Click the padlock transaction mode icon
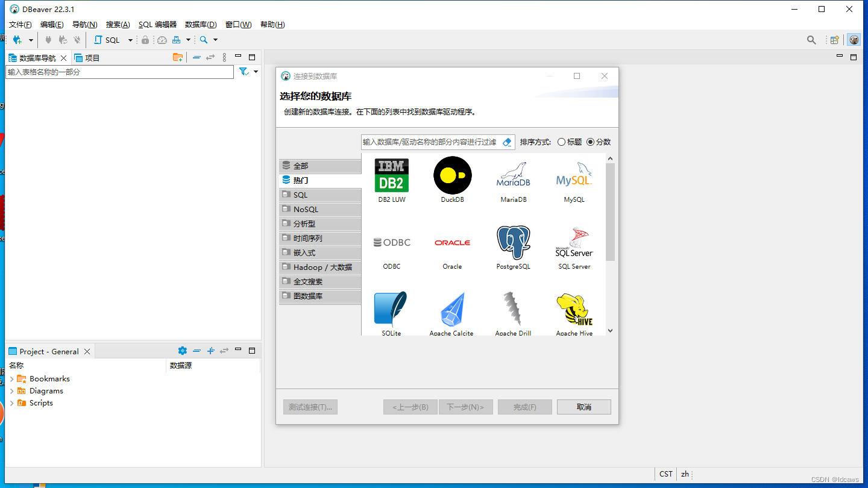868x488 pixels. coord(145,40)
